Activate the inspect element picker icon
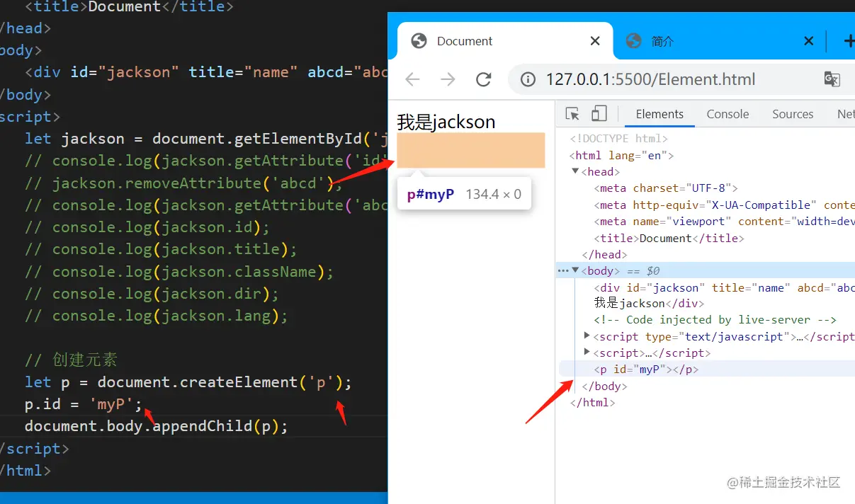Viewport: 855px width, 504px height. (x=572, y=114)
